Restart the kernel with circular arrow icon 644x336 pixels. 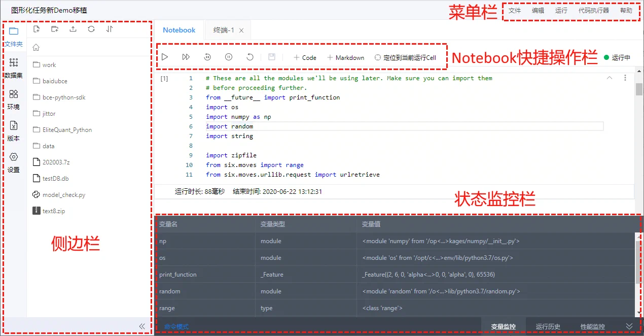[250, 57]
